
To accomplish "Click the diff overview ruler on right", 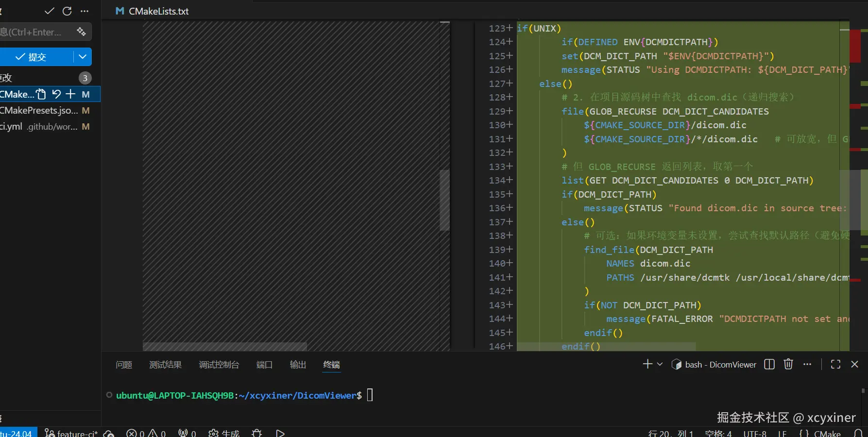I will click(858, 185).
